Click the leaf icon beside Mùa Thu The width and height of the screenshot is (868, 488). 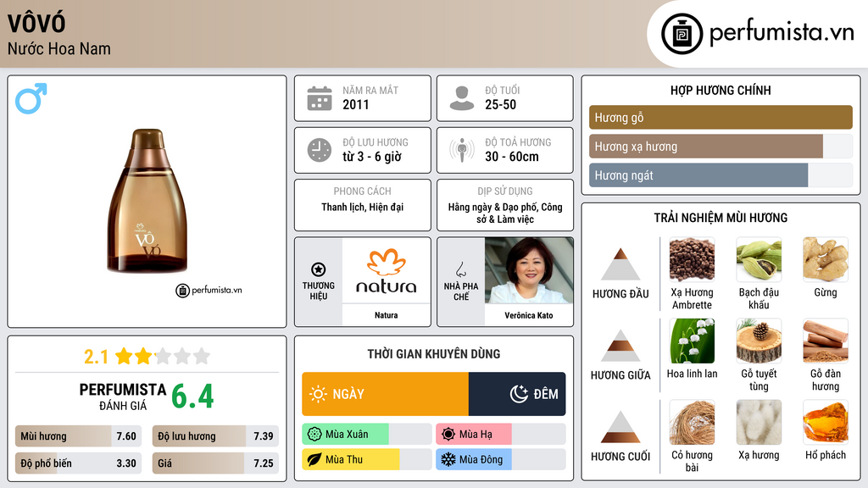pos(314,460)
